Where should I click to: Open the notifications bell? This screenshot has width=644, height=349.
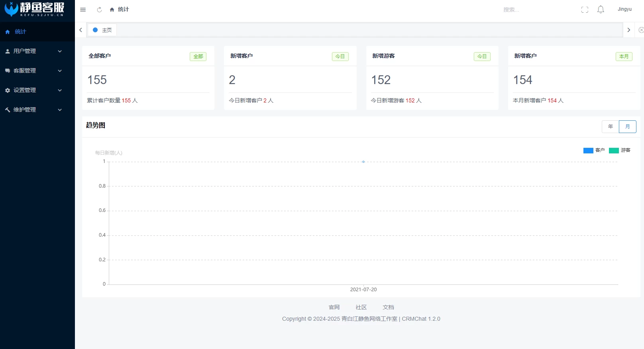(x=601, y=10)
